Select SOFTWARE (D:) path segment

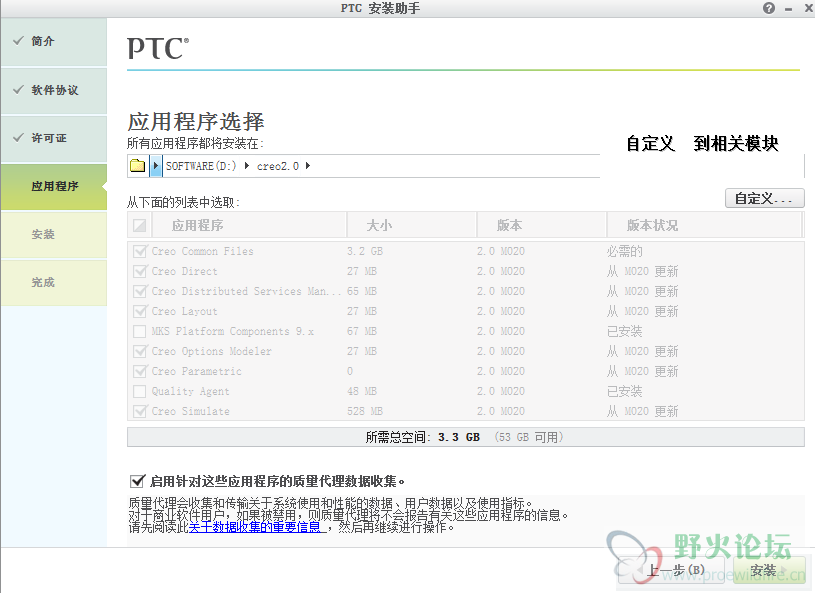coord(201,166)
